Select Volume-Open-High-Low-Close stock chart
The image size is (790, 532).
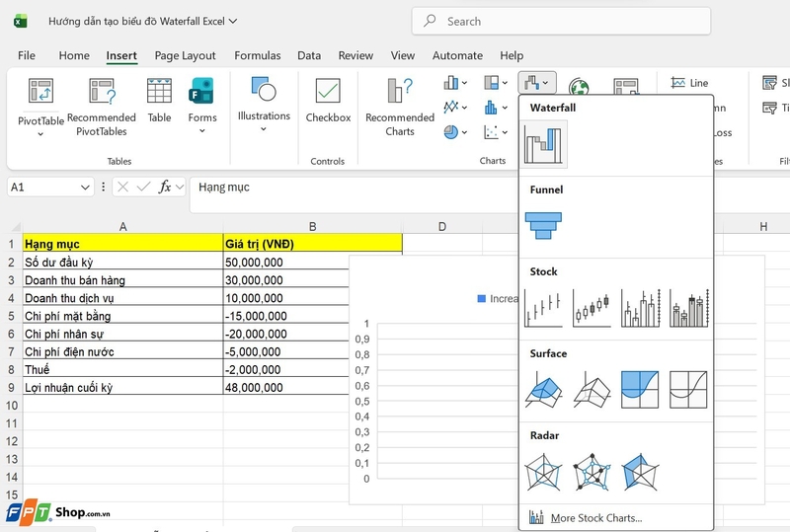point(688,308)
